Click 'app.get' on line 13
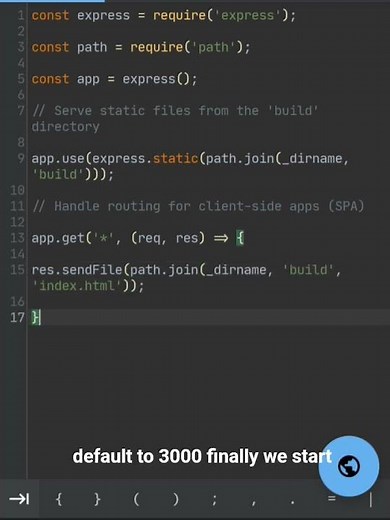Viewport: 390px width, 520px height. pos(58,238)
